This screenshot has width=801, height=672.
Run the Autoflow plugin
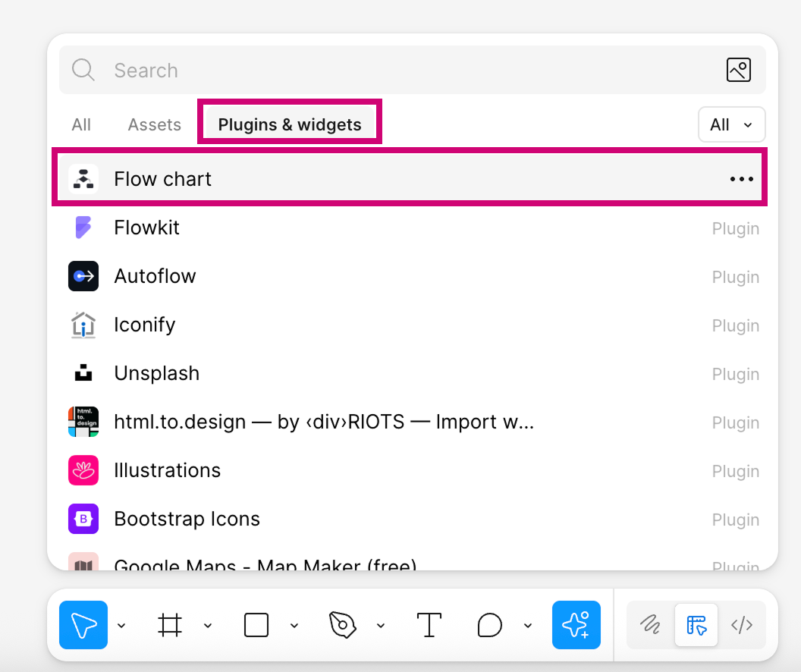click(x=155, y=276)
